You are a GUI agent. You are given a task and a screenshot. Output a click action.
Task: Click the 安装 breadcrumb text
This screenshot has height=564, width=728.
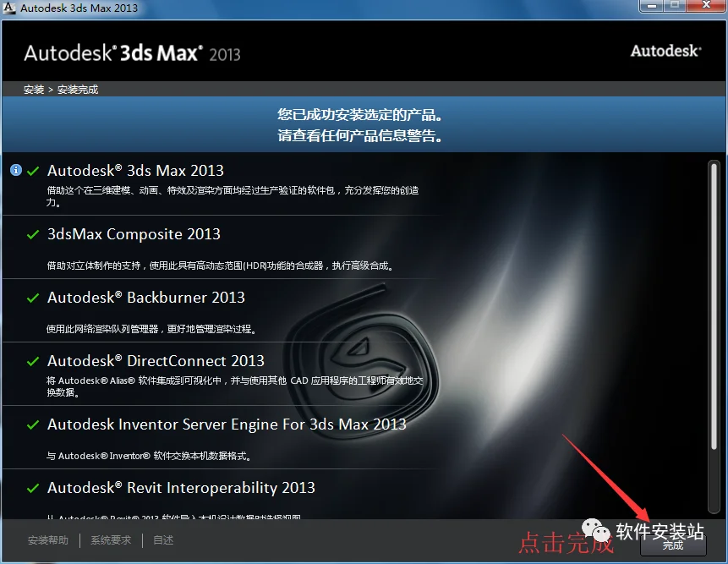[x=34, y=90]
